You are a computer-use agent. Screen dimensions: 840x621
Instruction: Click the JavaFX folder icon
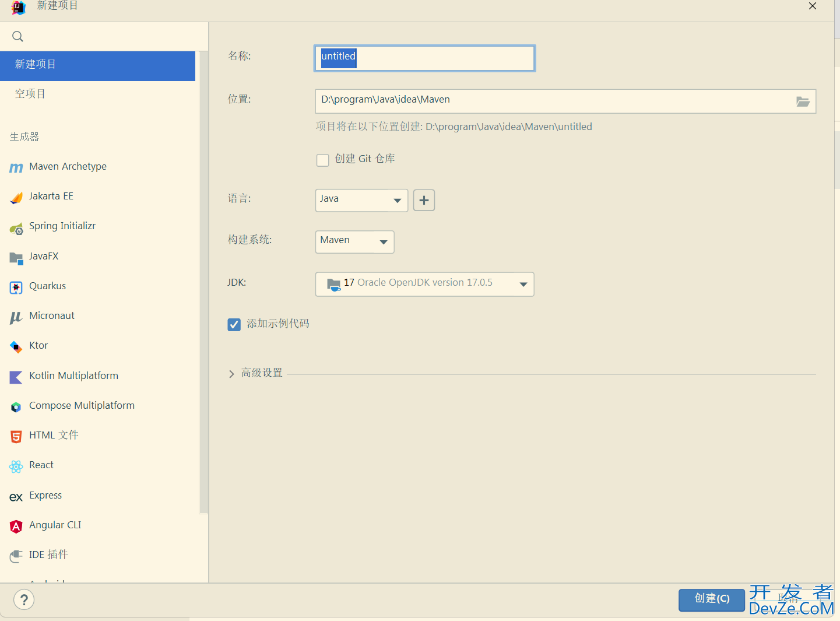16,258
